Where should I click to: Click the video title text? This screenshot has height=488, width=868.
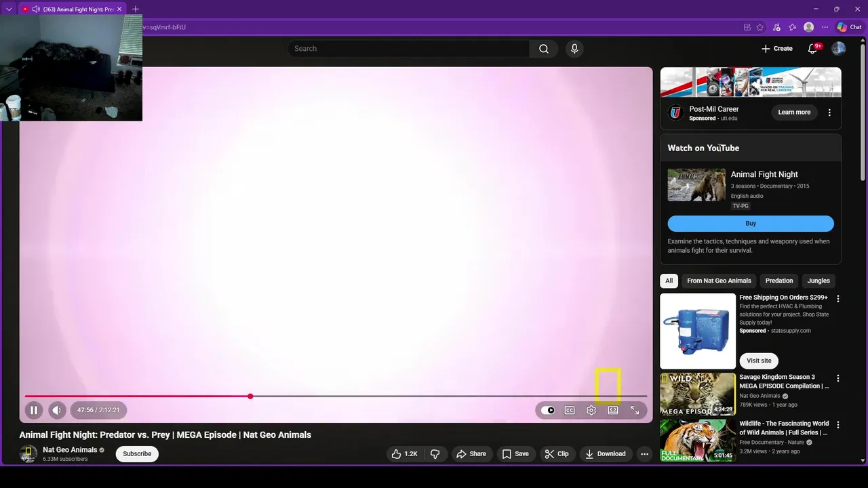click(165, 435)
